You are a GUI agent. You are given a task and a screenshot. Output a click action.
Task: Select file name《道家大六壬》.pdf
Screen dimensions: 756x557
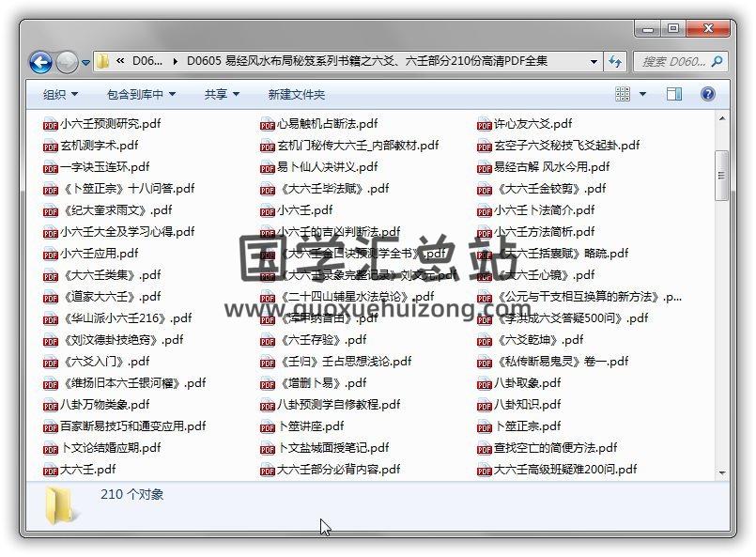tap(112, 297)
